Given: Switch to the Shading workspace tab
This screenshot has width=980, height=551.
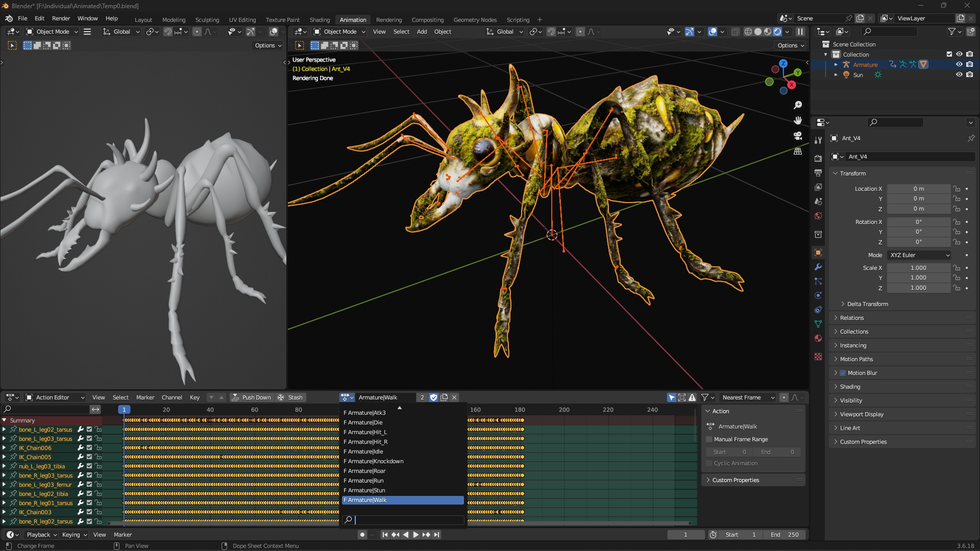Looking at the screenshot, I should click(x=320, y=20).
